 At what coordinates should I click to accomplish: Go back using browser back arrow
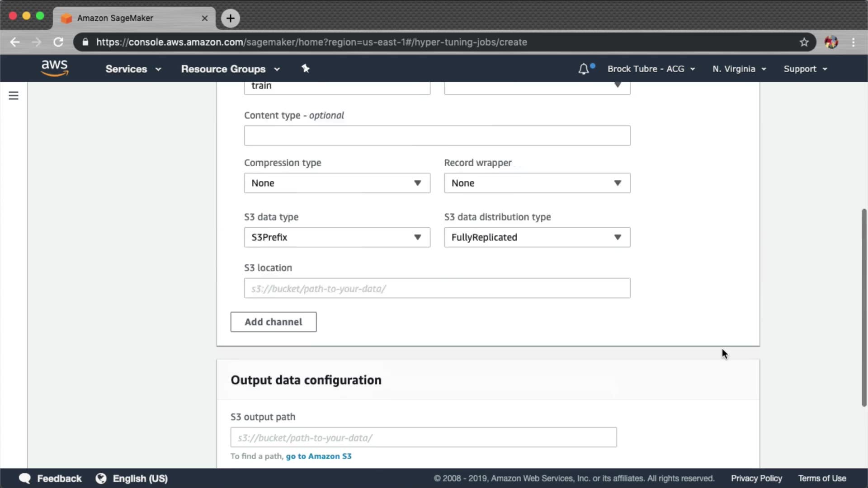point(15,42)
